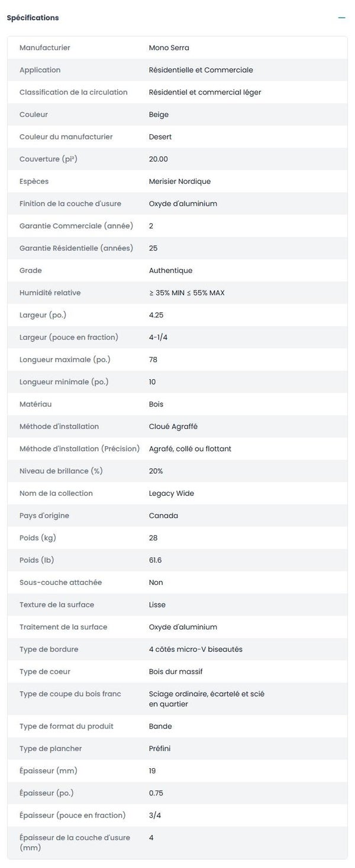
Task: Select the Sous-couche attachée label
Action: pos(60,583)
